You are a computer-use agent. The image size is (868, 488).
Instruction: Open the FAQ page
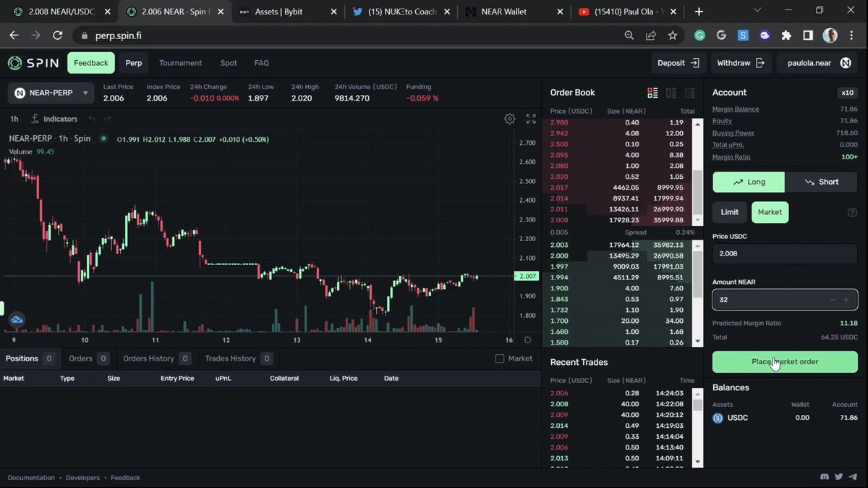(x=261, y=63)
